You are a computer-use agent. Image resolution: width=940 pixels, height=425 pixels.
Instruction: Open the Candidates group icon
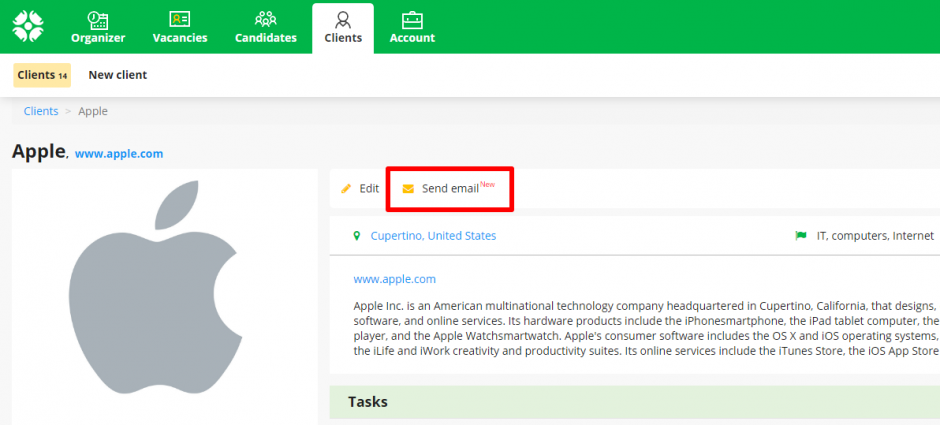[266, 19]
